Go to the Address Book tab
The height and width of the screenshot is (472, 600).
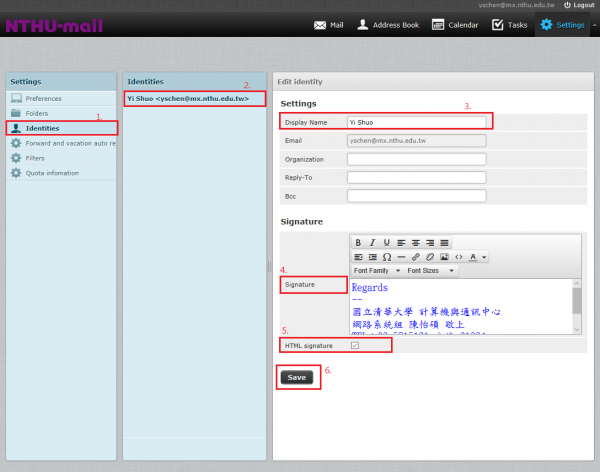click(388, 24)
